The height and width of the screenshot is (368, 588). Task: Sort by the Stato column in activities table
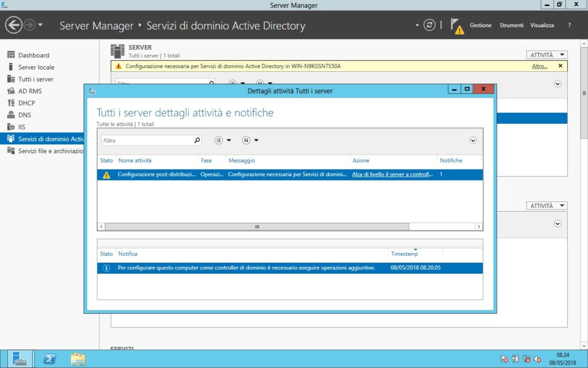106,160
